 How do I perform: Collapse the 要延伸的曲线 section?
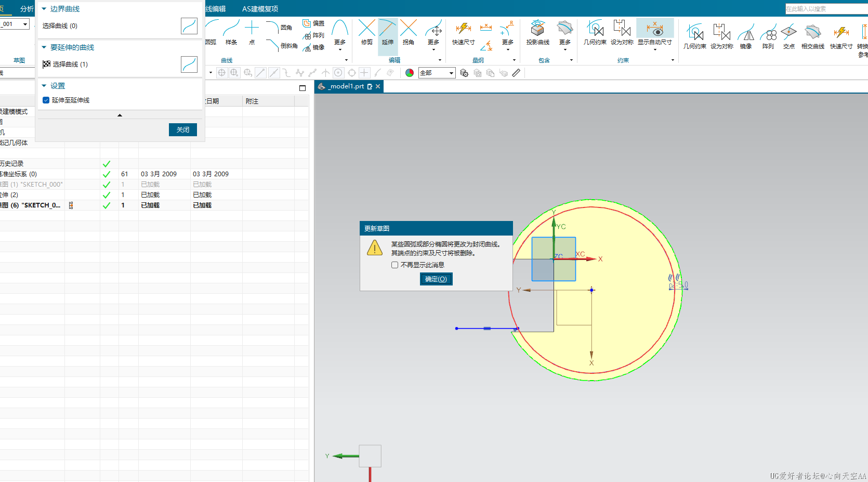click(44, 47)
